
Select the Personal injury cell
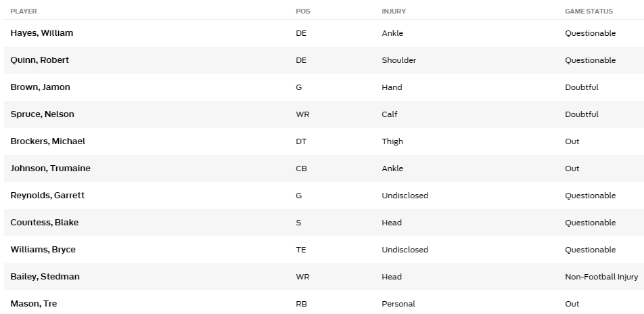[398, 304]
